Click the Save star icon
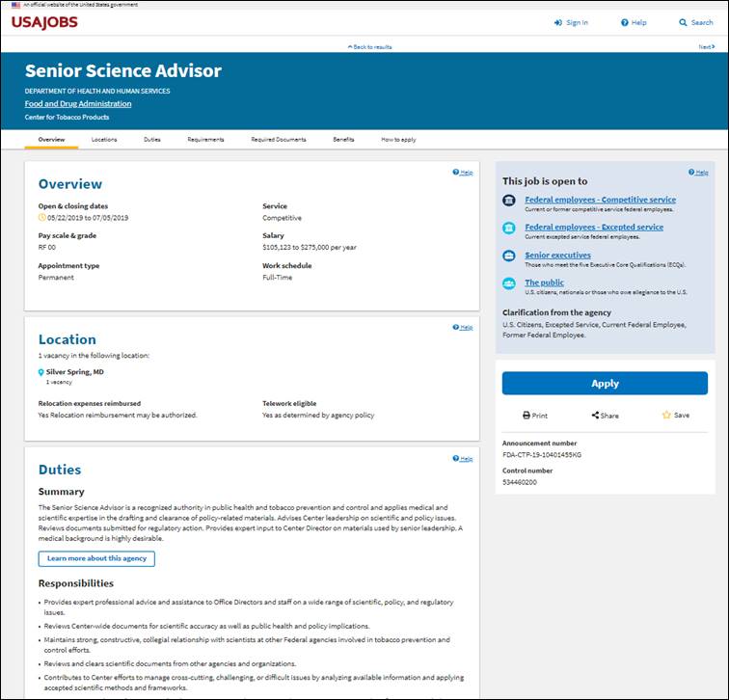This screenshot has width=729, height=700. [x=666, y=415]
